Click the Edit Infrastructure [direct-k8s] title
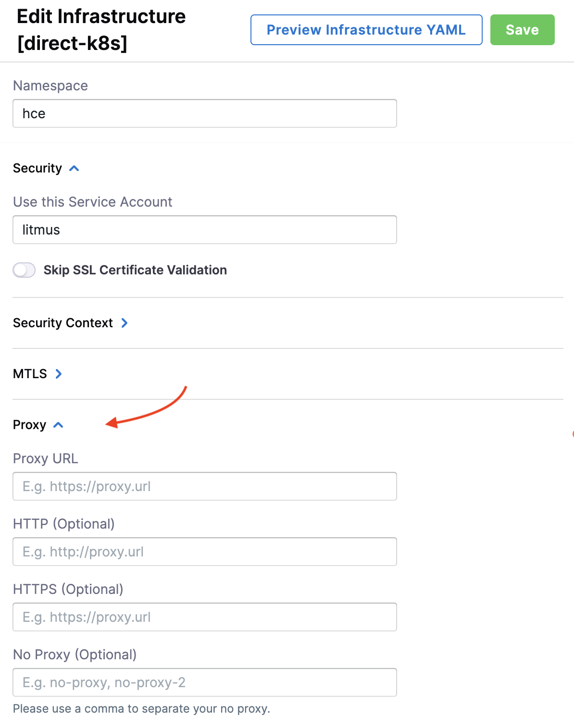The width and height of the screenshot is (574, 728). [x=101, y=30]
